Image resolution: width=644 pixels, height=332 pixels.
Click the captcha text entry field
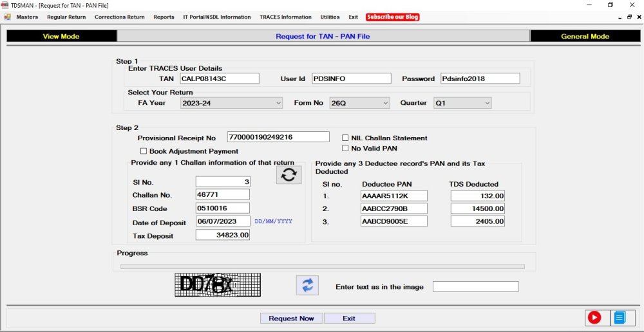475,287
